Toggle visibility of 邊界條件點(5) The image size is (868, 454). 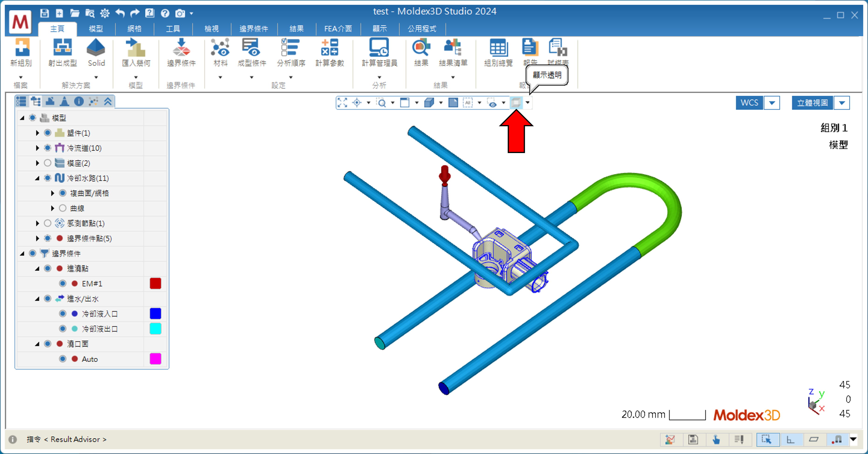click(48, 238)
